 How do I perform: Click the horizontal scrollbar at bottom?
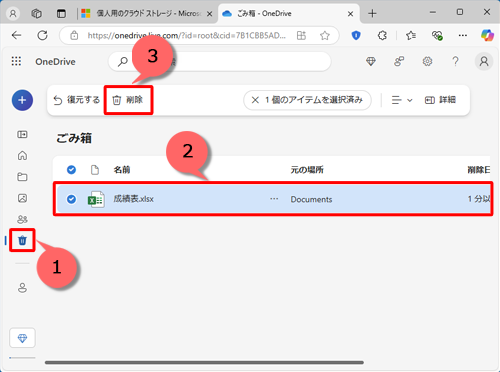[204, 362]
